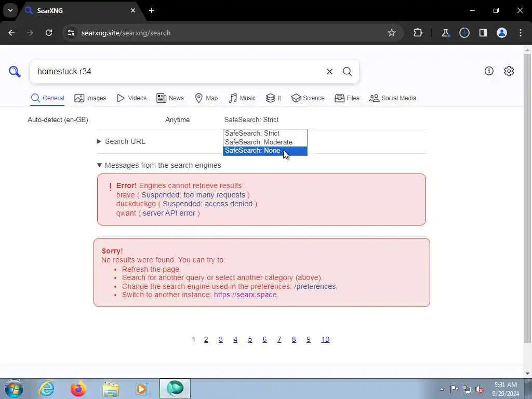View site information icon in address bar
The height and width of the screenshot is (399, 532).
tap(71, 33)
